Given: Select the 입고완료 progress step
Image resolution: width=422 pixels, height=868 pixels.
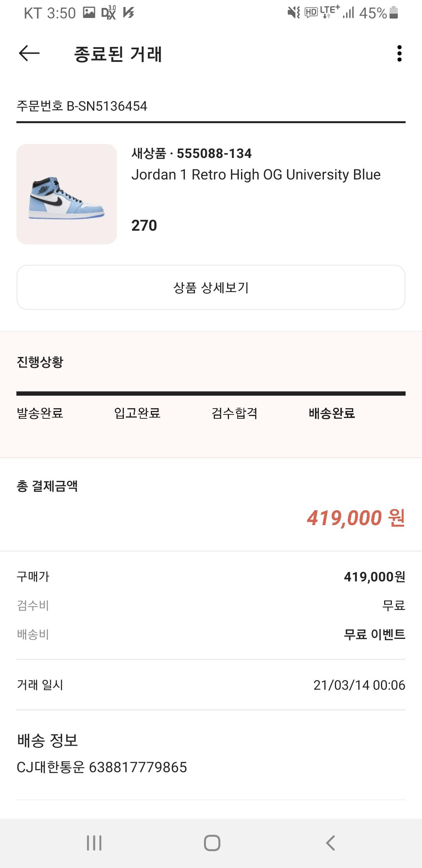Looking at the screenshot, I should tap(137, 413).
